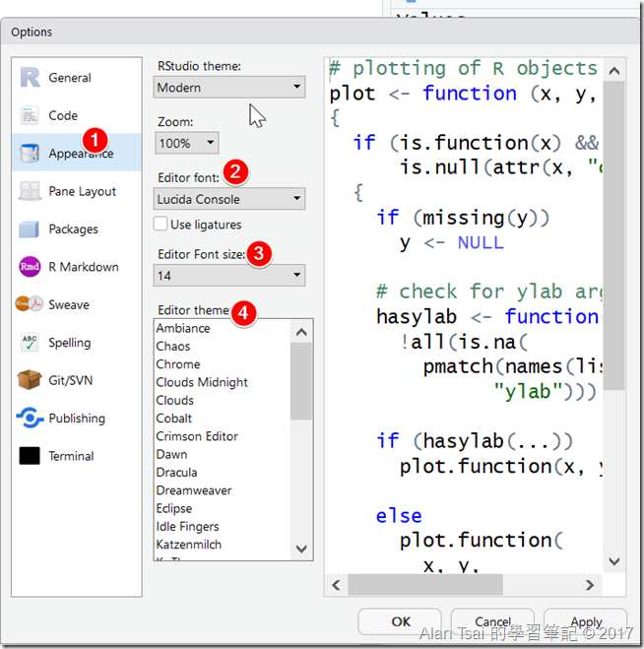Pick the Idle Fingers theme
The image size is (644, 649).
[223, 526]
